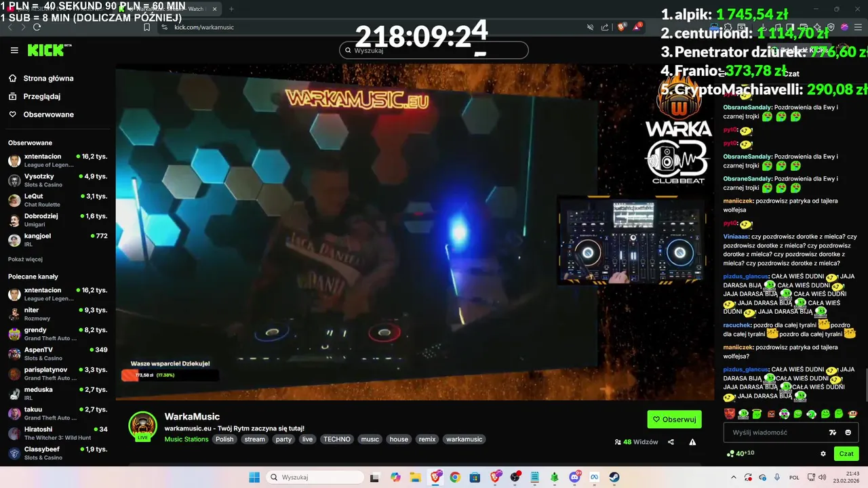
Task: Open Microsoft Store from the taskbar
Action: tap(475, 477)
